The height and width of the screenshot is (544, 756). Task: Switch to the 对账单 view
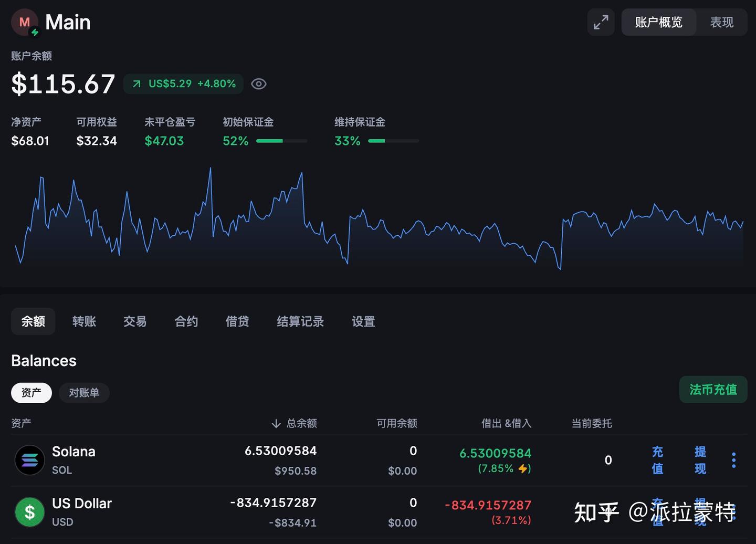tap(84, 392)
